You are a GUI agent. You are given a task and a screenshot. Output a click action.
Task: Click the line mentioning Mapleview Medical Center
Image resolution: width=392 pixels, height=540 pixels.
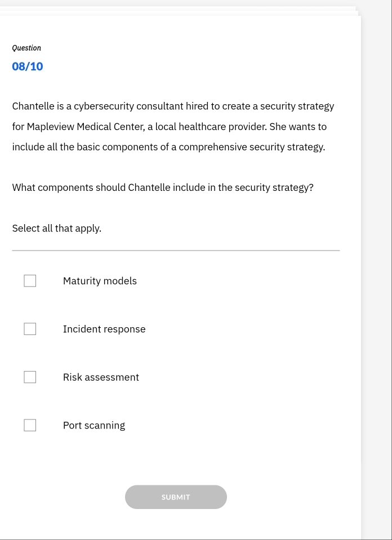[x=169, y=127]
